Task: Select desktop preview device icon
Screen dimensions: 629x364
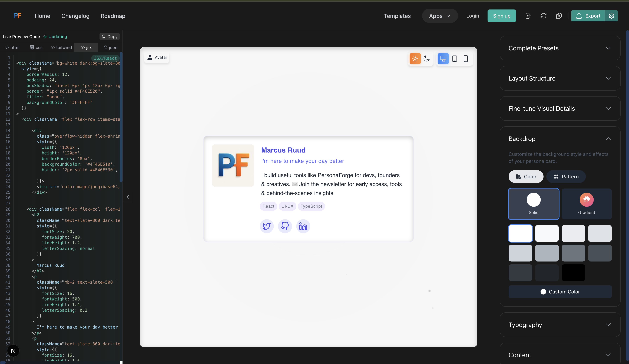Action: click(443, 59)
